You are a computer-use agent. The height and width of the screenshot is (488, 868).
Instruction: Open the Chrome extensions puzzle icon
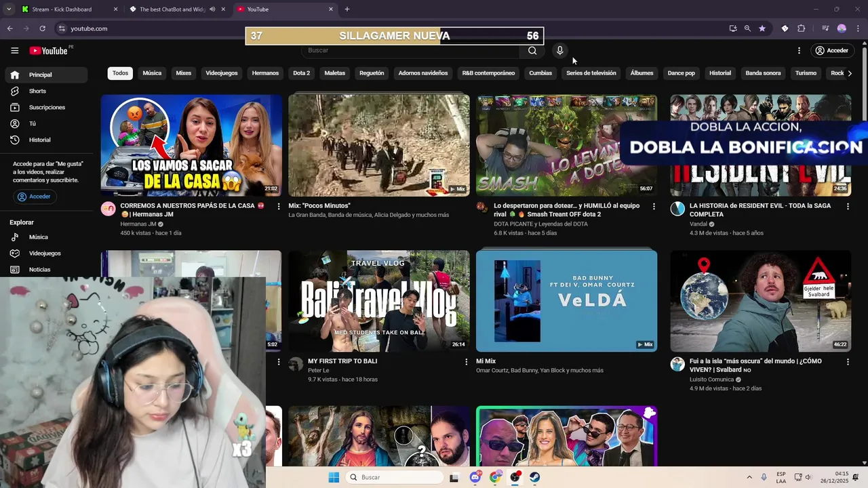801,28
